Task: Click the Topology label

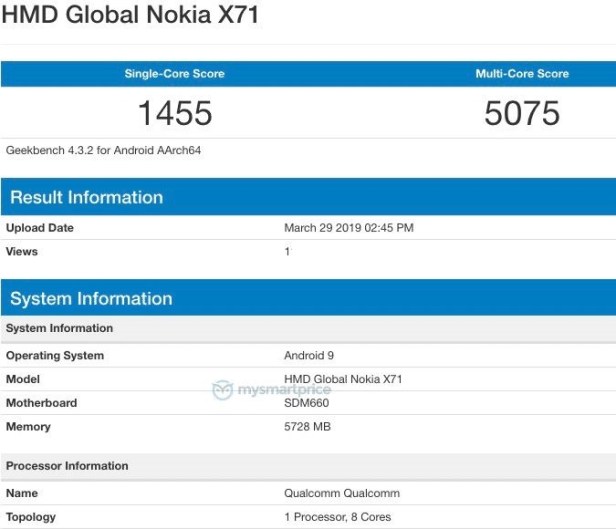Action: pyautogui.click(x=31, y=517)
